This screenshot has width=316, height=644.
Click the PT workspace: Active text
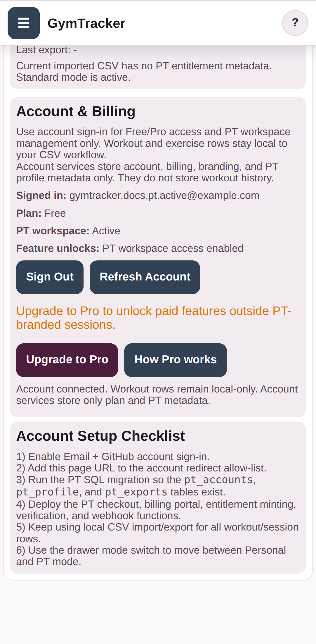tap(68, 231)
